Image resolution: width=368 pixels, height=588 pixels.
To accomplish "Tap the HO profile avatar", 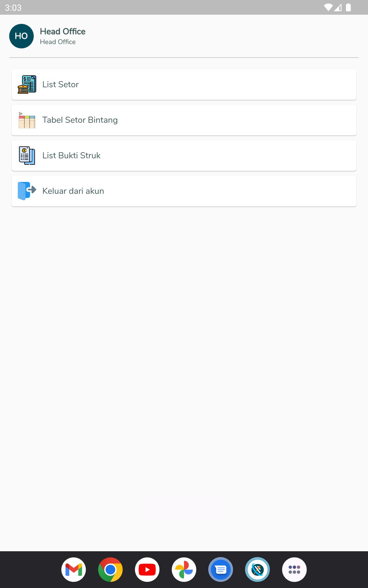I will tap(21, 36).
